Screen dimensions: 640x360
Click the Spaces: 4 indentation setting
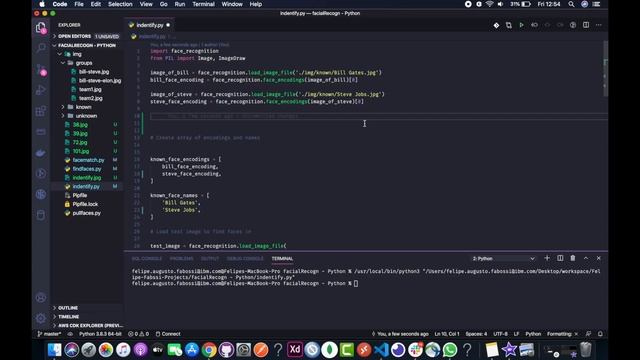click(x=476, y=334)
